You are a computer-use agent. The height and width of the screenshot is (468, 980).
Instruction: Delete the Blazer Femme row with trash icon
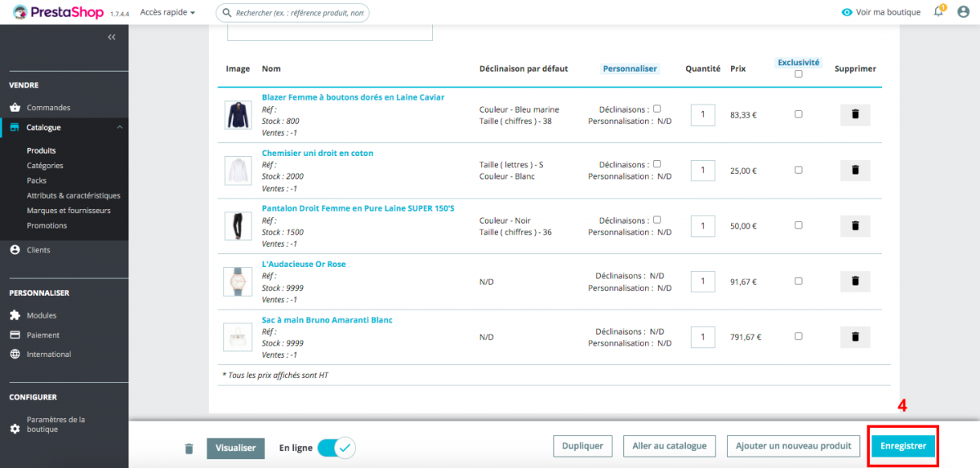855,114
